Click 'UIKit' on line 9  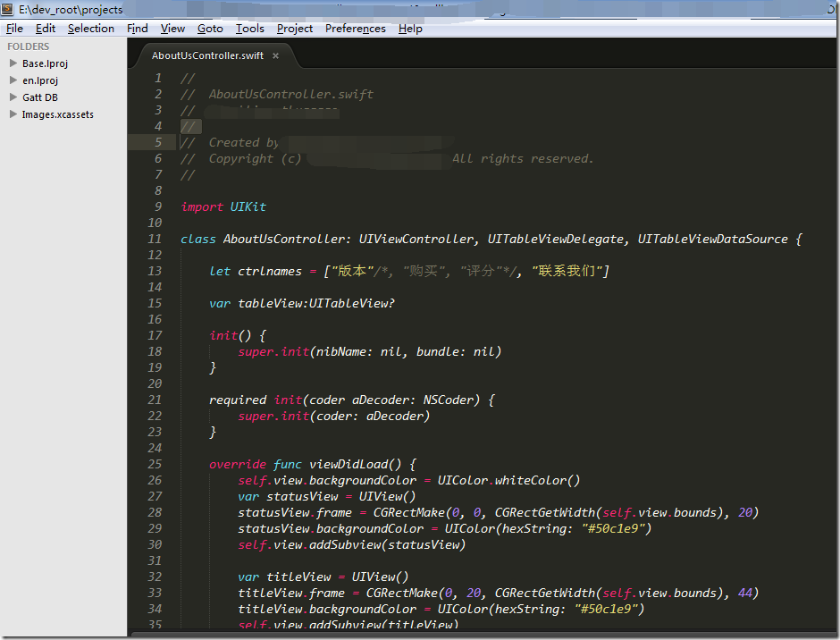pyautogui.click(x=248, y=206)
